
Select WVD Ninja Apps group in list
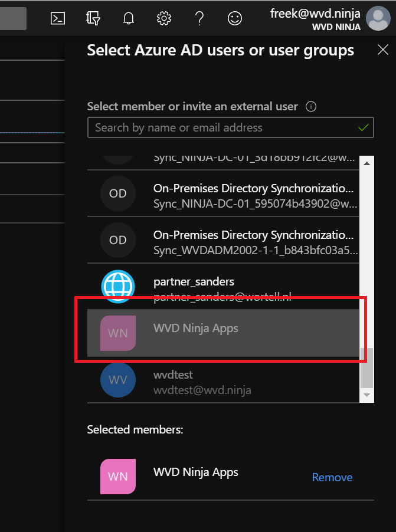[223, 333]
